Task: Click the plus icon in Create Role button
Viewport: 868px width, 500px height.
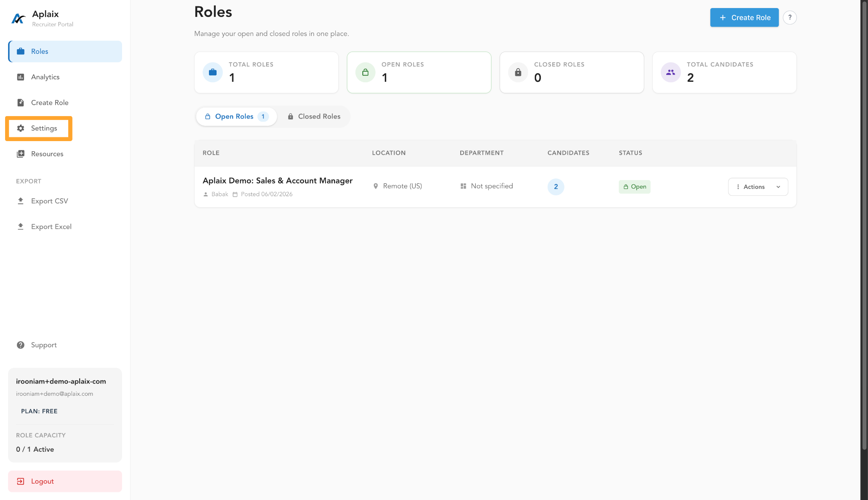Action: pyautogui.click(x=723, y=17)
